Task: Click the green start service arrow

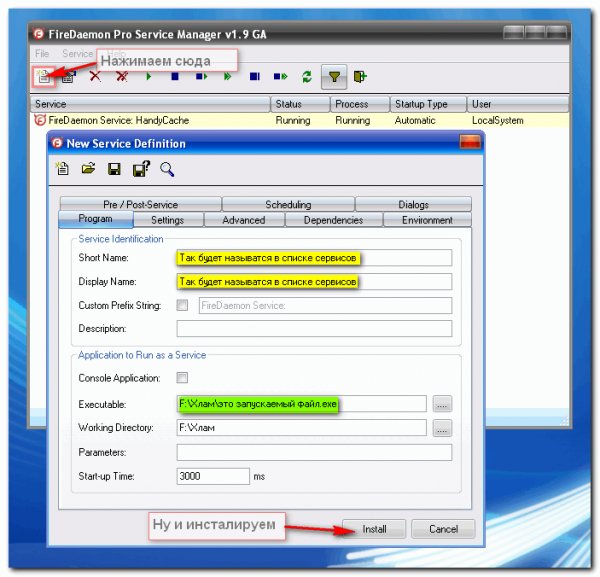Action: coord(148,77)
